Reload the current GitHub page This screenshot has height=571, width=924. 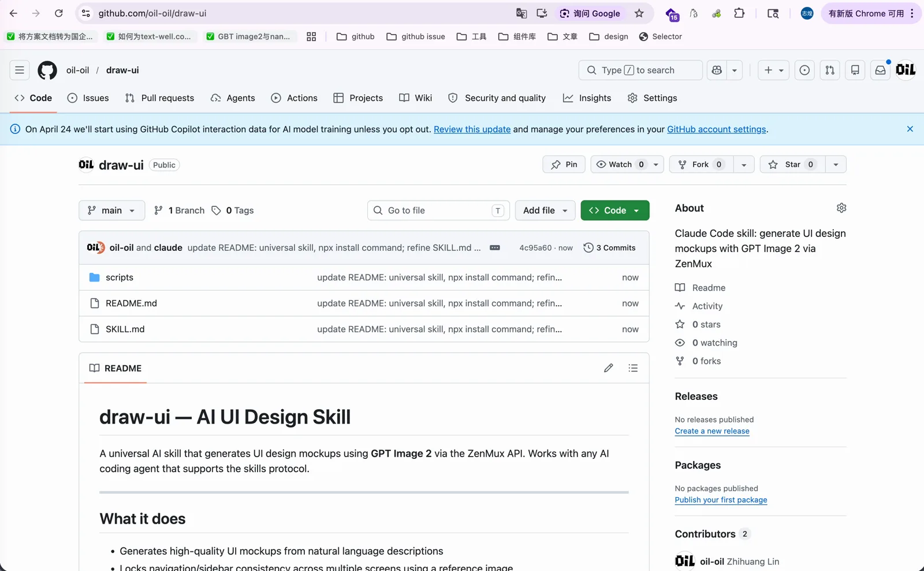point(58,13)
